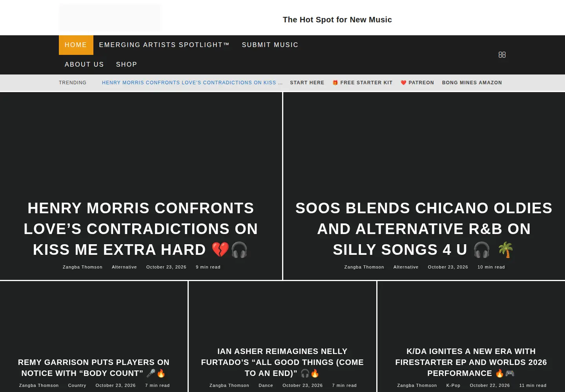The width and height of the screenshot is (565, 392).
Task: Open the SUBMIT MUSIC page
Action: click(270, 45)
